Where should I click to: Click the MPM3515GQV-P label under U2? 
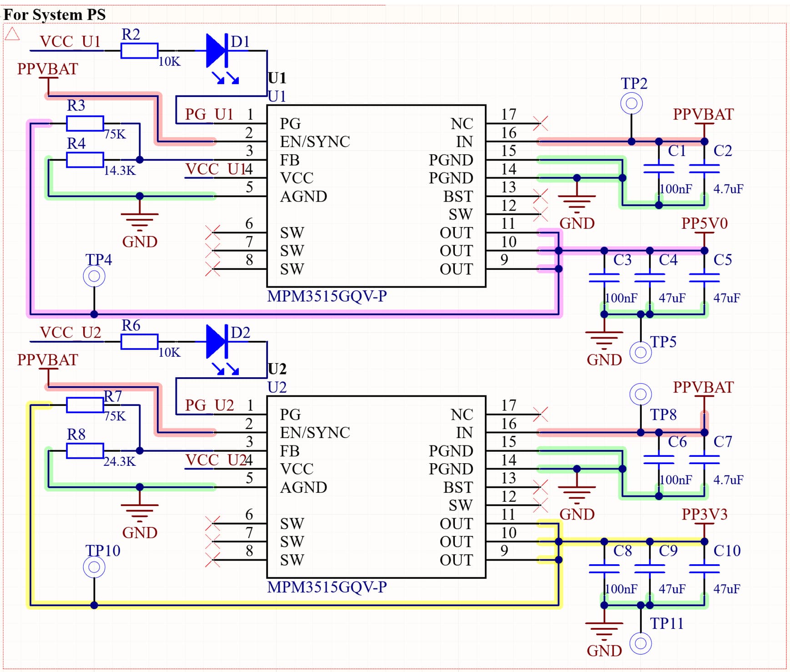coord(327,587)
